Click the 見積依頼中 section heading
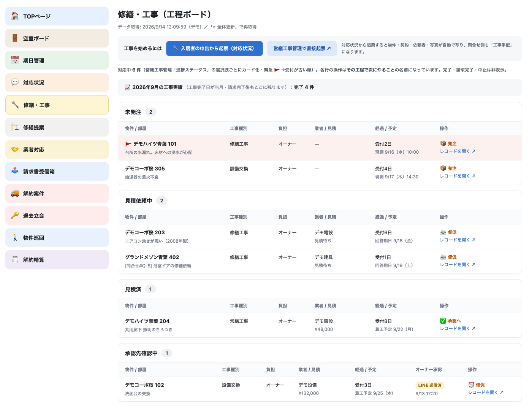 coord(138,200)
